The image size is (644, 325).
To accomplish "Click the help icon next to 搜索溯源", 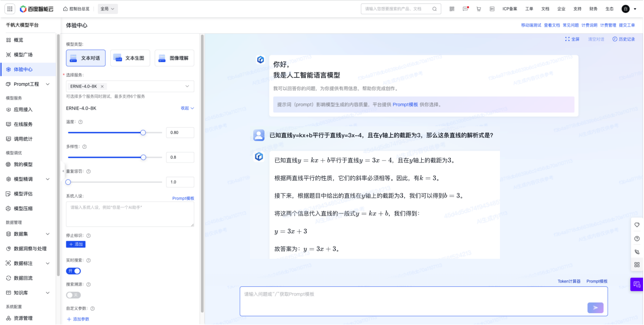I will coord(88,284).
